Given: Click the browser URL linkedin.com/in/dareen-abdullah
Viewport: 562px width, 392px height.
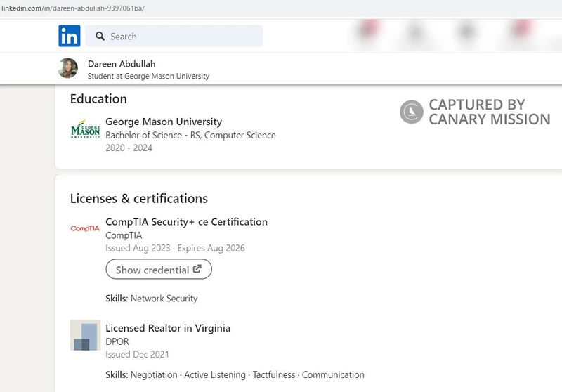Looking at the screenshot, I should coord(73,8).
